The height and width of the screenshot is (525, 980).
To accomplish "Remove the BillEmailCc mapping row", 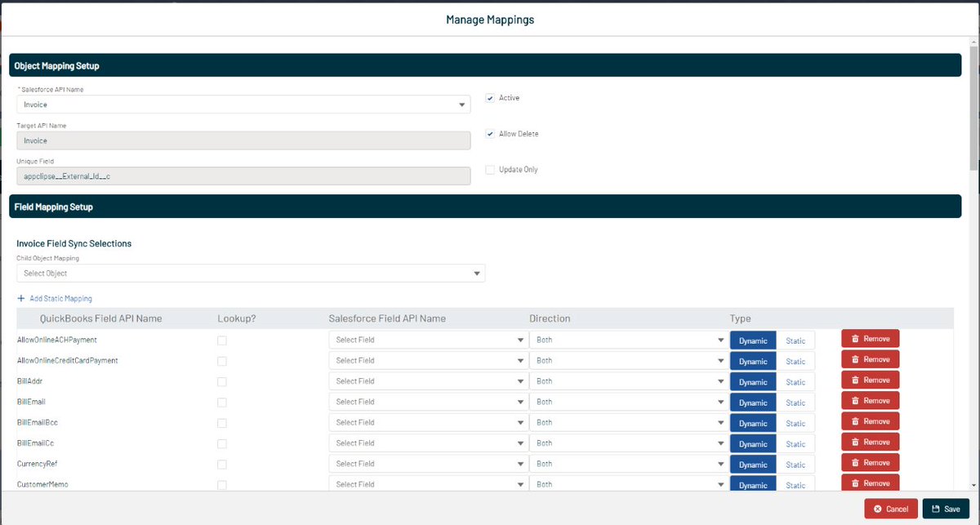I will pos(871,442).
